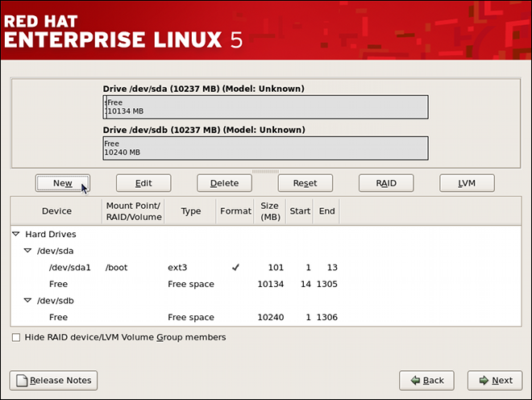This screenshot has height=400, width=532.
Task: Click the pane resize handle below drive graphics
Action: tap(265, 171)
